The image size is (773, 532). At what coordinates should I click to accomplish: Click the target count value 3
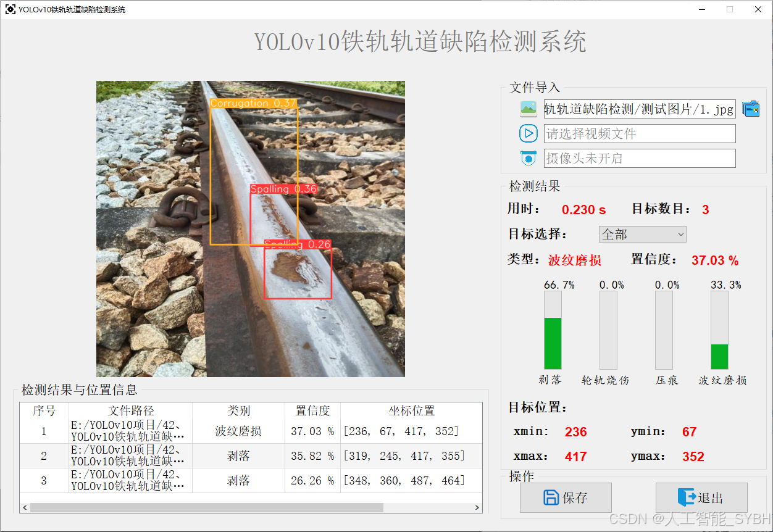(x=706, y=210)
